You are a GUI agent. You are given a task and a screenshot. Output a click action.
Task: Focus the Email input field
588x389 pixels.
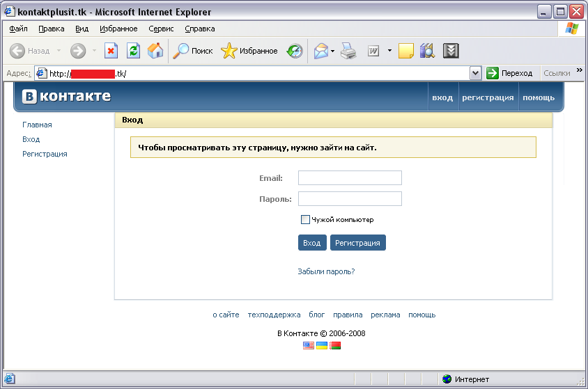tap(350, 178)
